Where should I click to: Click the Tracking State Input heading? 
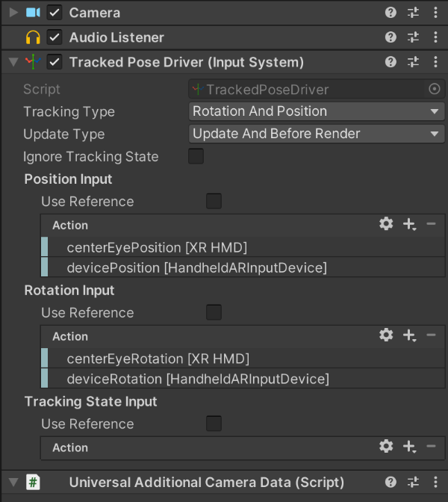click(x=91, y=401)
